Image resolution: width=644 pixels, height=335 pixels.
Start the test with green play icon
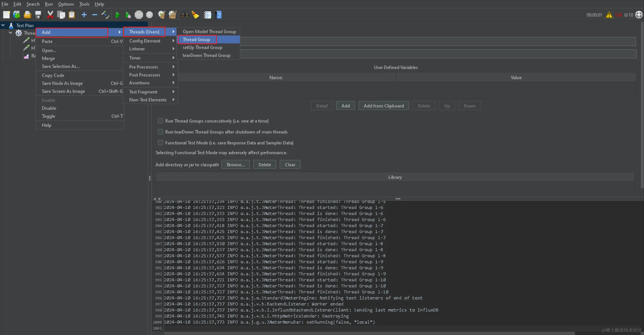tap(117, 15)
